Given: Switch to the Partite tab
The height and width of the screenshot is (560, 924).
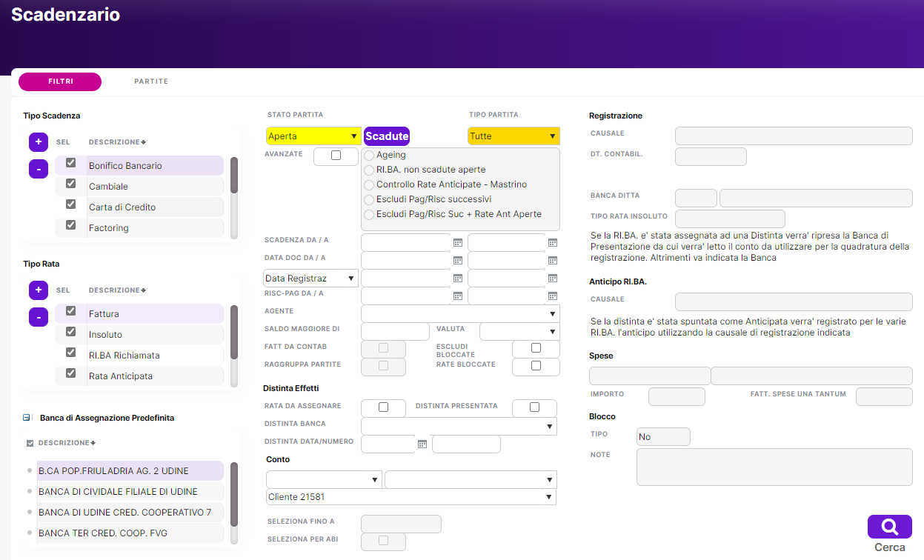Looking at the screenshot, I should pyautogui.click(x=151, y=81).
